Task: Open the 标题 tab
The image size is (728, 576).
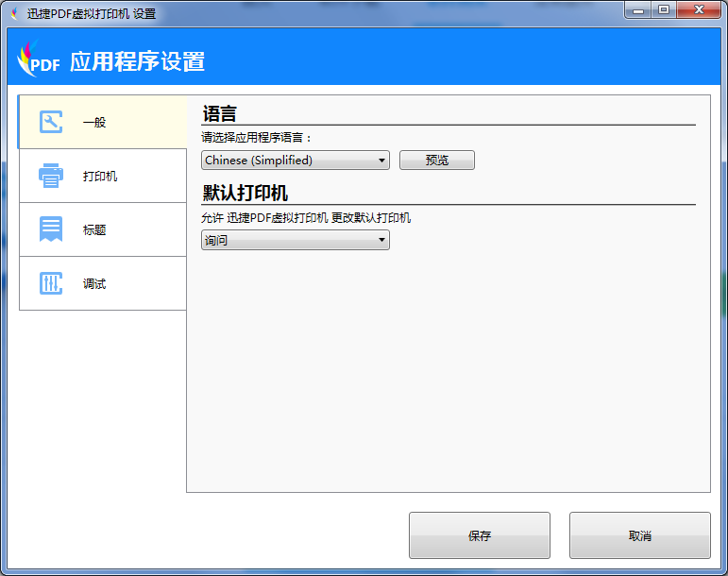Action: point(103,229)
